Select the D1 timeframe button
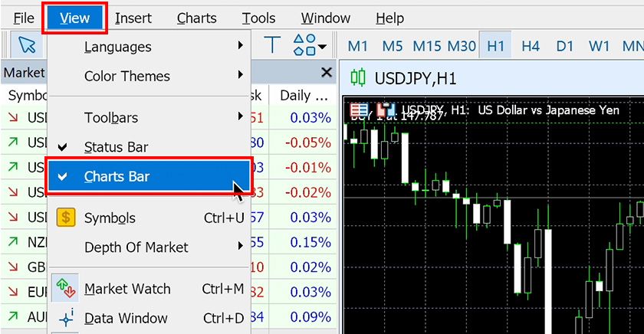 (x=565, y=46)
